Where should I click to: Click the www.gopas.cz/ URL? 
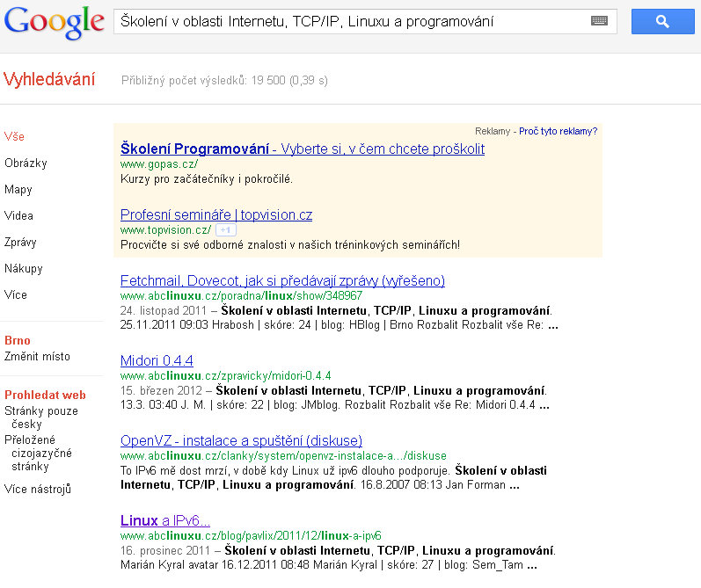pos(159,164)
